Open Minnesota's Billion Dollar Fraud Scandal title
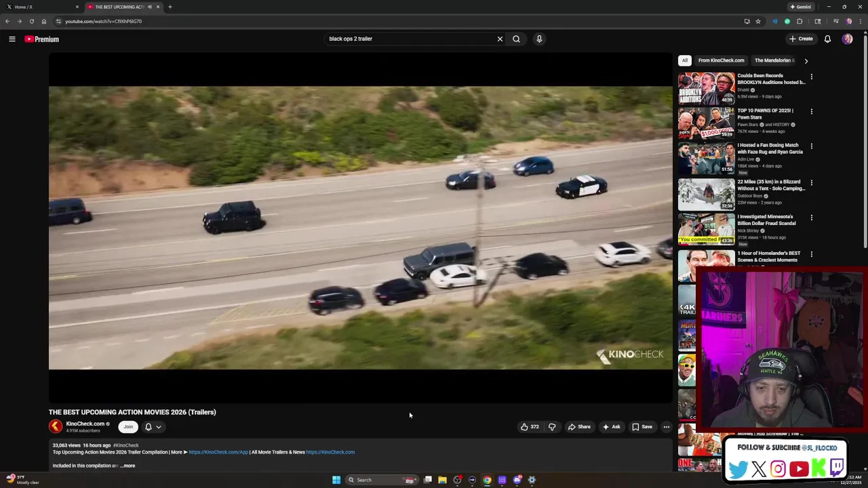Viewport: 868px width, 488px height. (767, 220)
